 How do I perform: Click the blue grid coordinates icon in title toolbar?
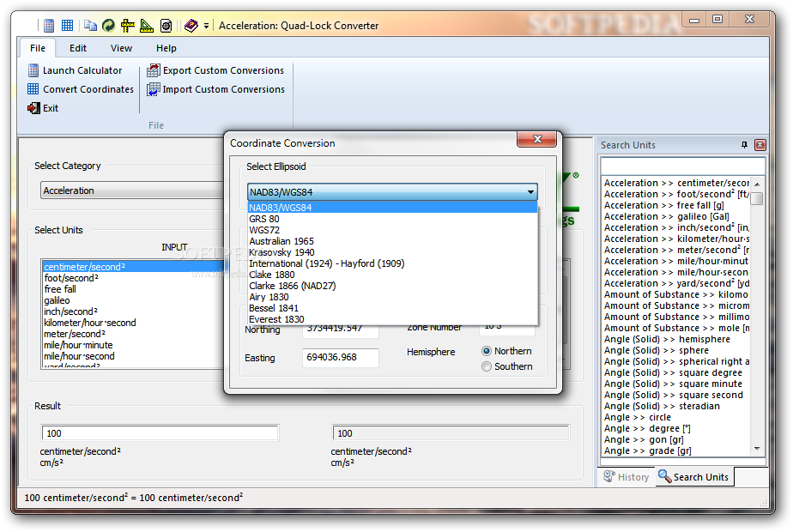pos(67,25)
